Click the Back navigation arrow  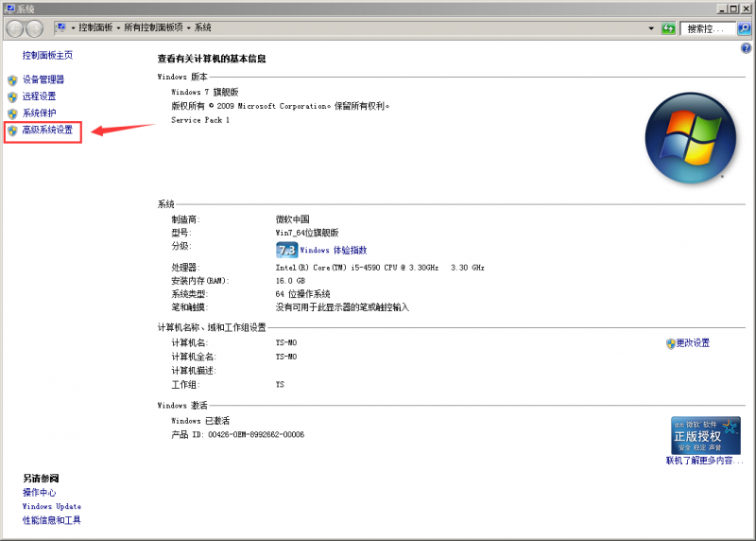(15, 29)
